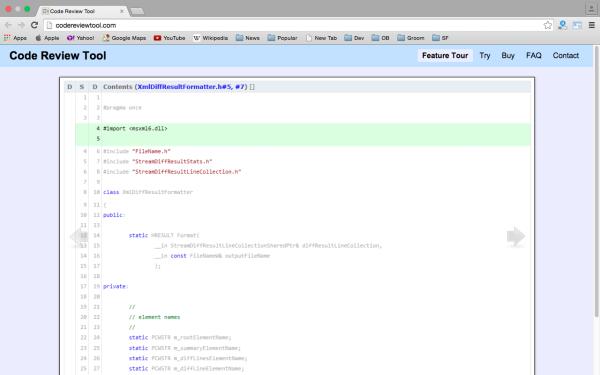600x375 pixels.
Task: Click the bookmark star icon
Action: pyautogui.click(x=548, y=25)
